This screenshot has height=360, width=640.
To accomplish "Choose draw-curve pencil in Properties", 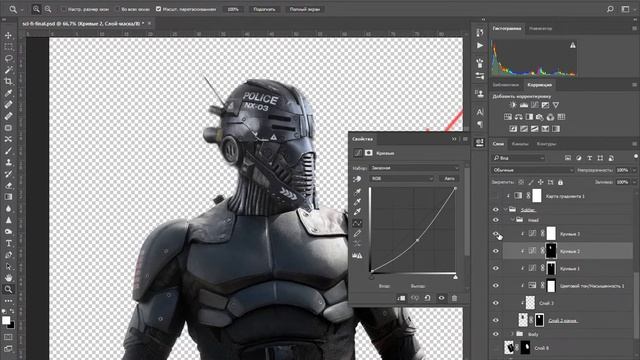I will click(x=357, y=234).
